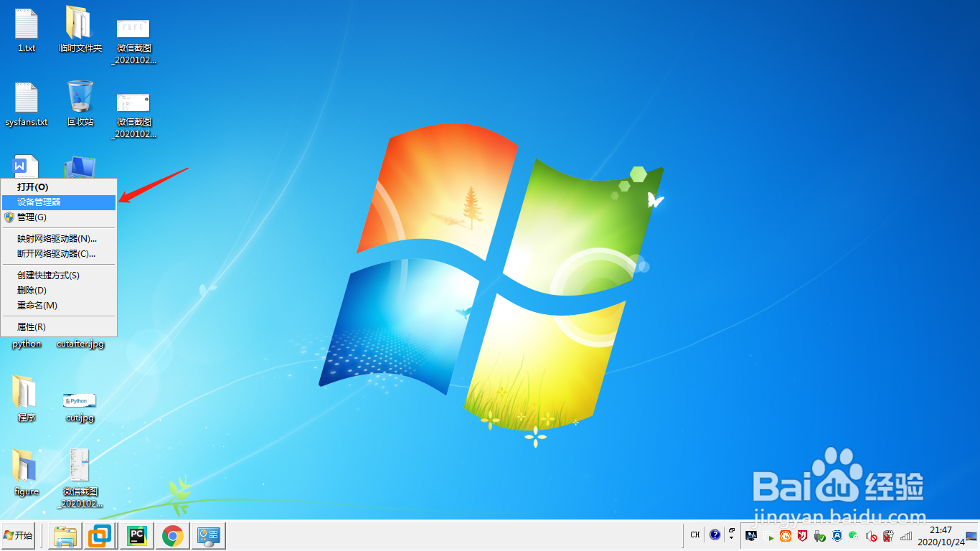Pick 创建快捷方式(S) in the context menu
Viewport: 980px width, 551px height.
click(x=59, y=275)
